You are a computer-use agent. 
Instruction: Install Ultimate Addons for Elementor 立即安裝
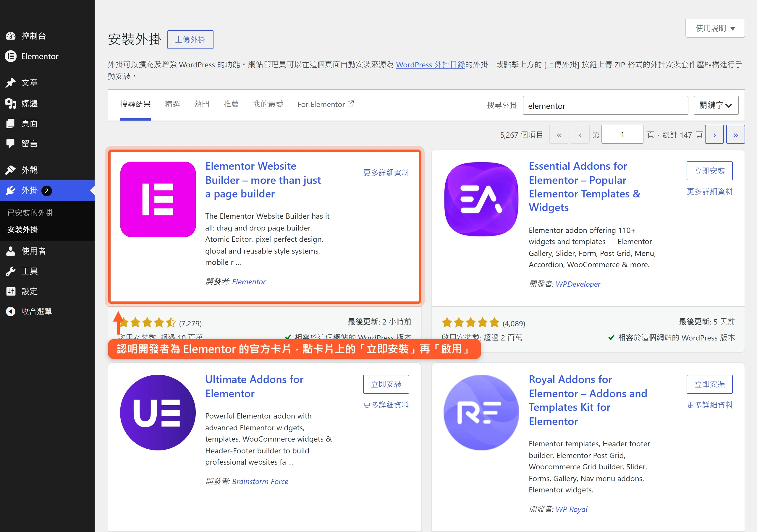point(386,384)
